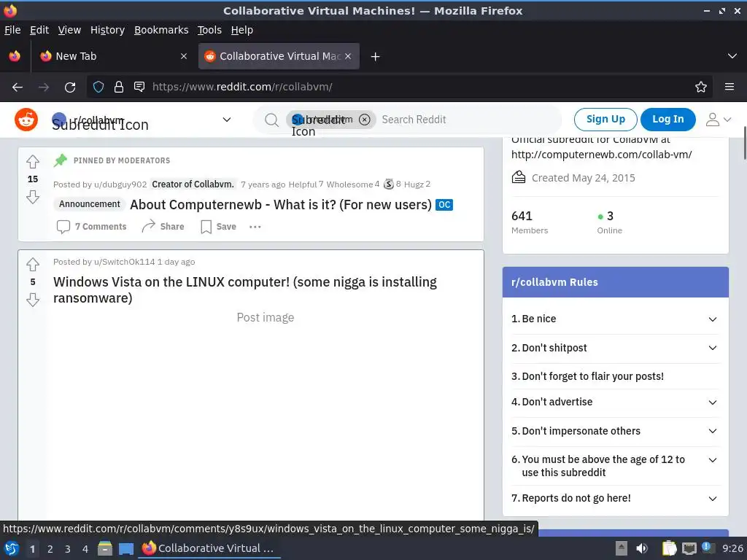
Task: Open the Edit menu
Action: tap(39, 30)
